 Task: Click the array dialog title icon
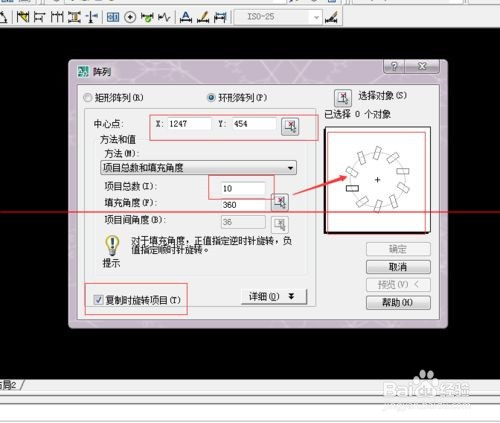[x=83, y=71]
